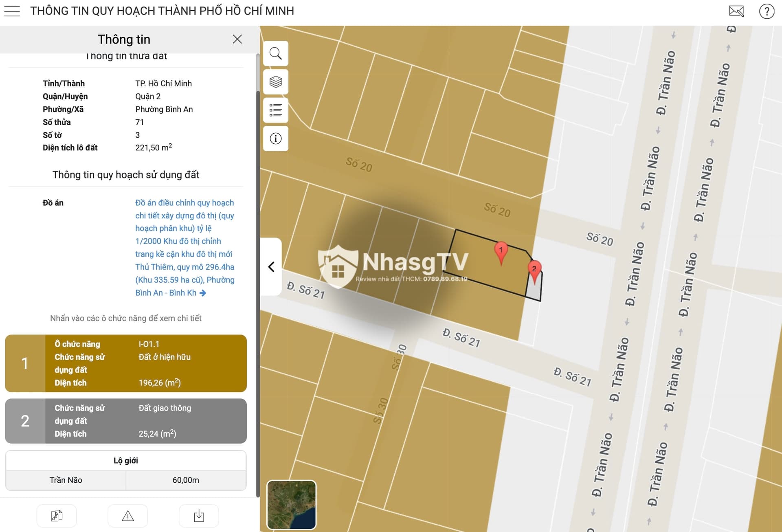
Task: Open the legend list icon
Action: point(276,110)
